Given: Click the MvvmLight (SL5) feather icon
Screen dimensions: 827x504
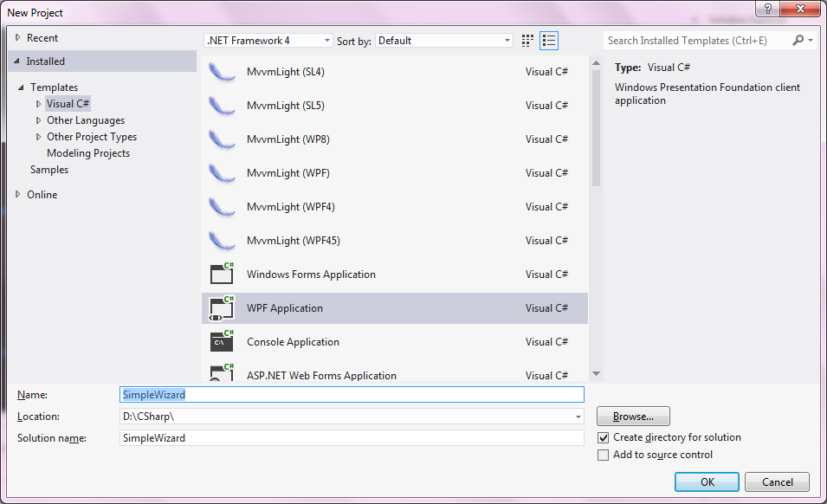Looking at the screenshot, I should [222, 106].
